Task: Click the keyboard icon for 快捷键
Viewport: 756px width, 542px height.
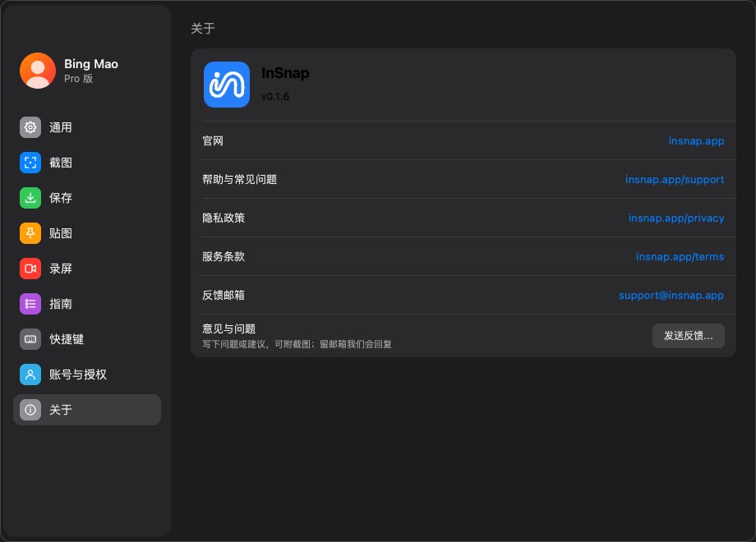Action: click(30, 338)
